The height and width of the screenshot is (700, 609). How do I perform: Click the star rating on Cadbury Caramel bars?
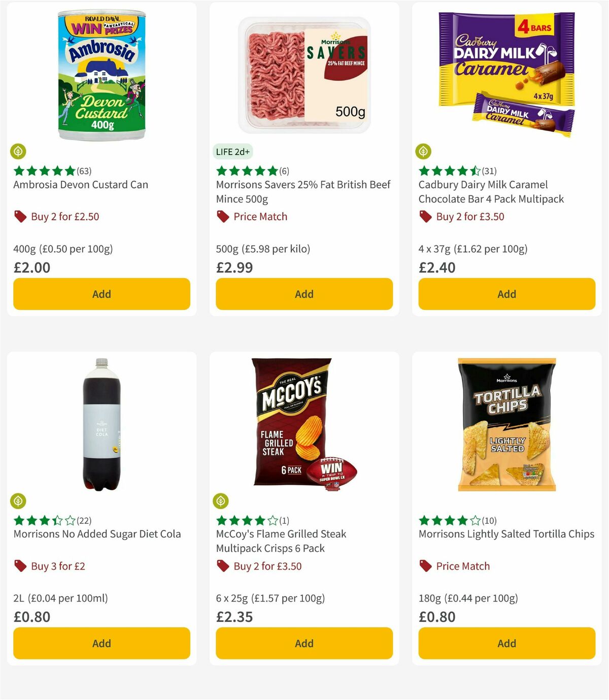447,171
